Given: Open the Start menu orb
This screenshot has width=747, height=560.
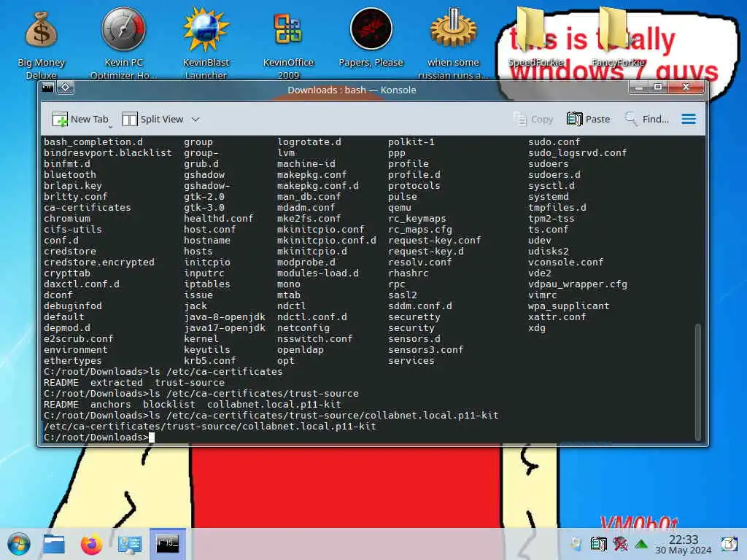Looking at the screenshot, I should point(19,544).
